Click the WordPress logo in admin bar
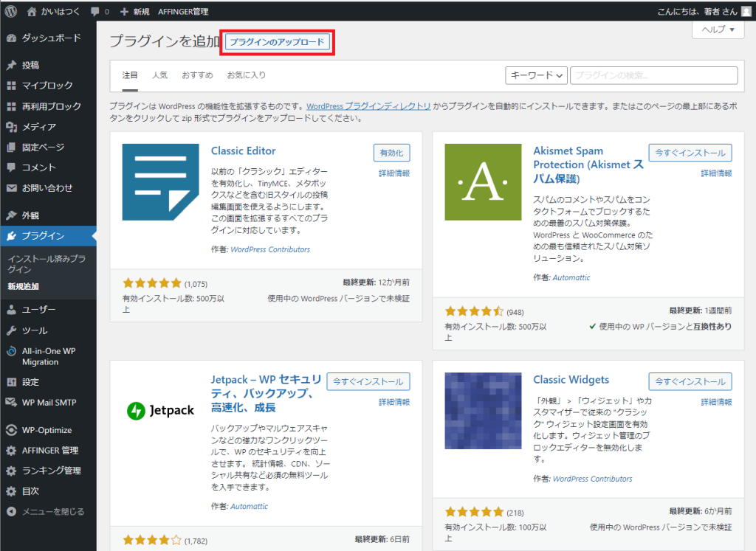Viewport: 756px width, 551px height. click(x=10, y=11)
